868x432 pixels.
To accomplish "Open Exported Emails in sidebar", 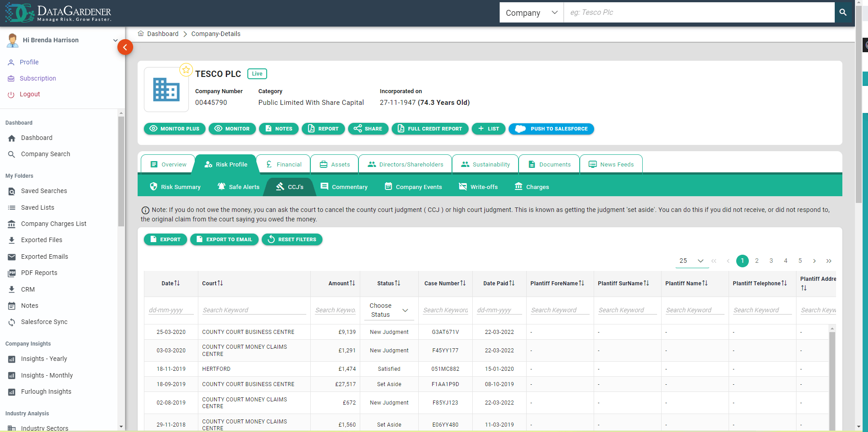I will point(45,256).
